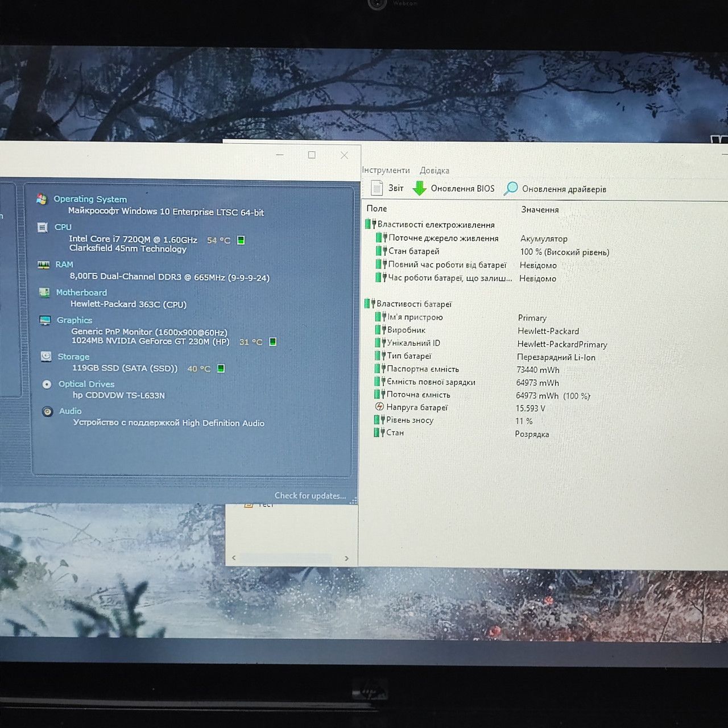The width and height of the screenshot is (728, 728).
Task: Click the Storage hard drive icon in Speccy
Action: tap(46, 357)
